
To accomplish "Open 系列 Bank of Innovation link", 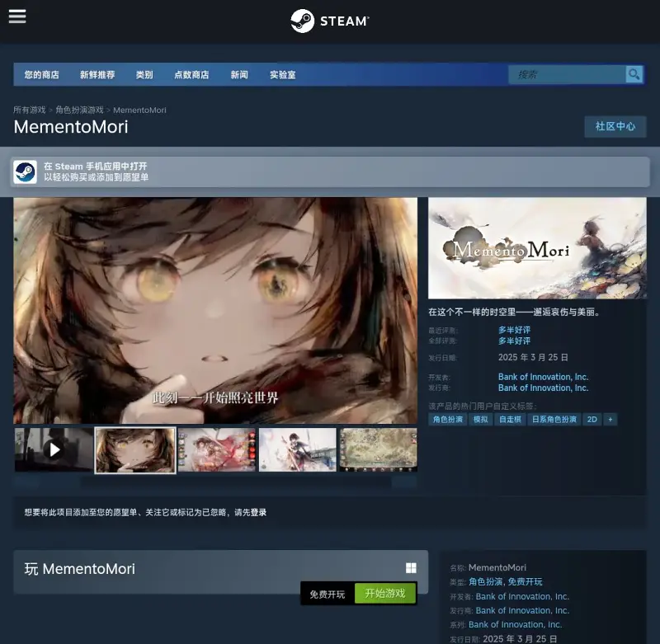I will point(515,625).
